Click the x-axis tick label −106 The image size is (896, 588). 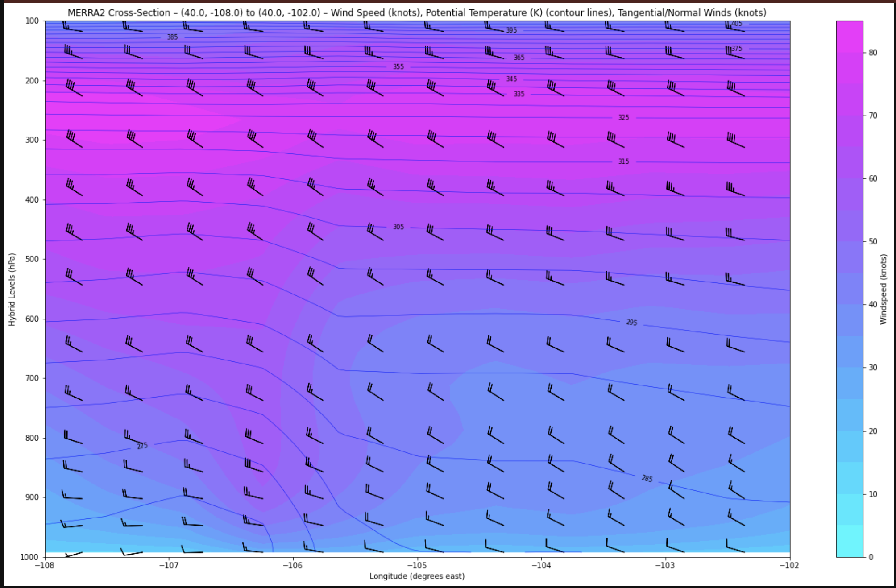point(293,566)
